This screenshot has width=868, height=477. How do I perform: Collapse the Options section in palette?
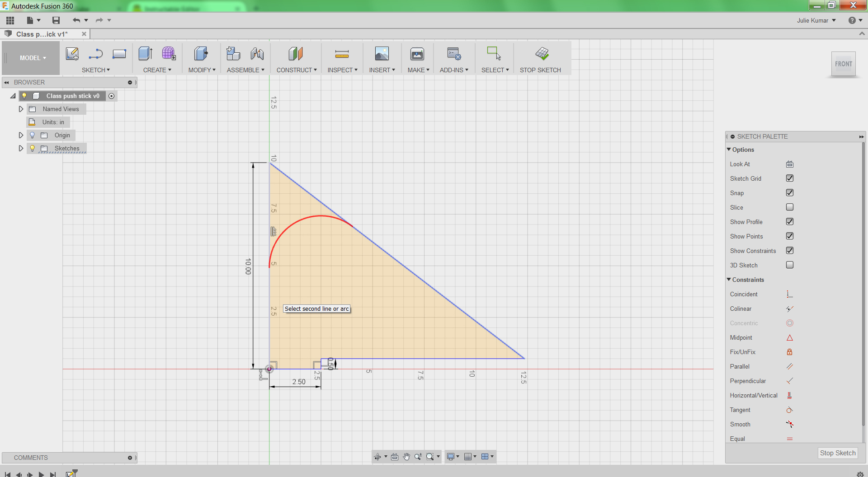(x=729, y=150)
